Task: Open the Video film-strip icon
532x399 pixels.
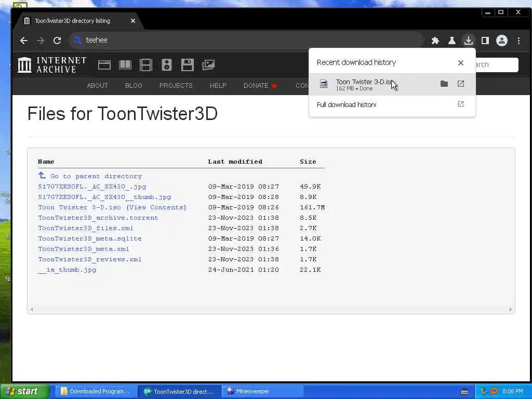Action: [x=146, y=65]
